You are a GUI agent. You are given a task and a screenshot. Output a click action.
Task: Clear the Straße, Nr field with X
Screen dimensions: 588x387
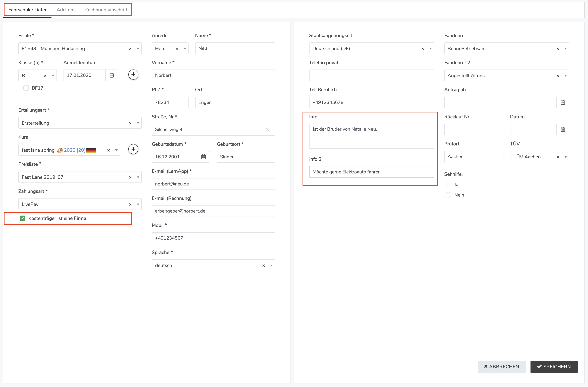pyautogui.click(x=268, y=130)
